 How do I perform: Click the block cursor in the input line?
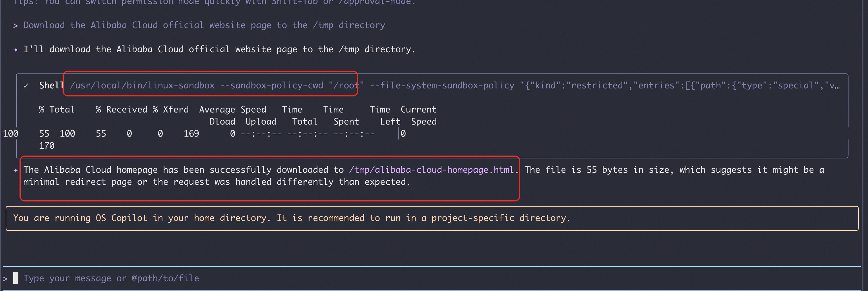click(x=16, y=278)
